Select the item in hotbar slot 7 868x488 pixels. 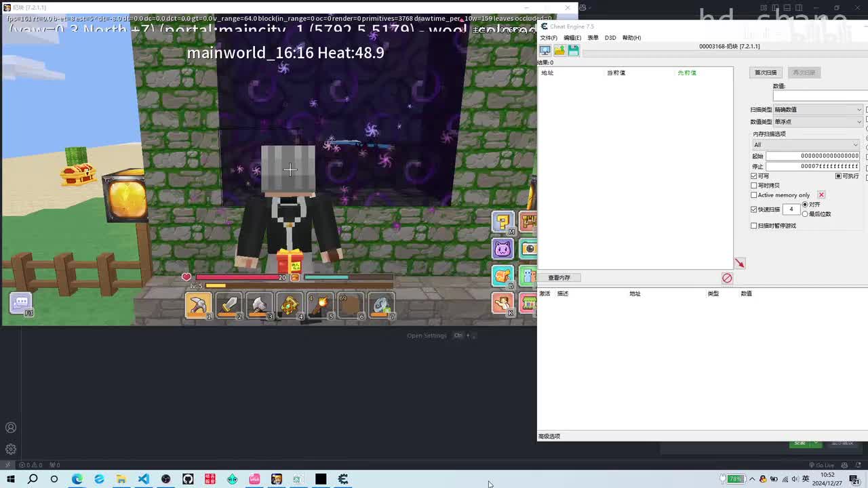point(381,306)
